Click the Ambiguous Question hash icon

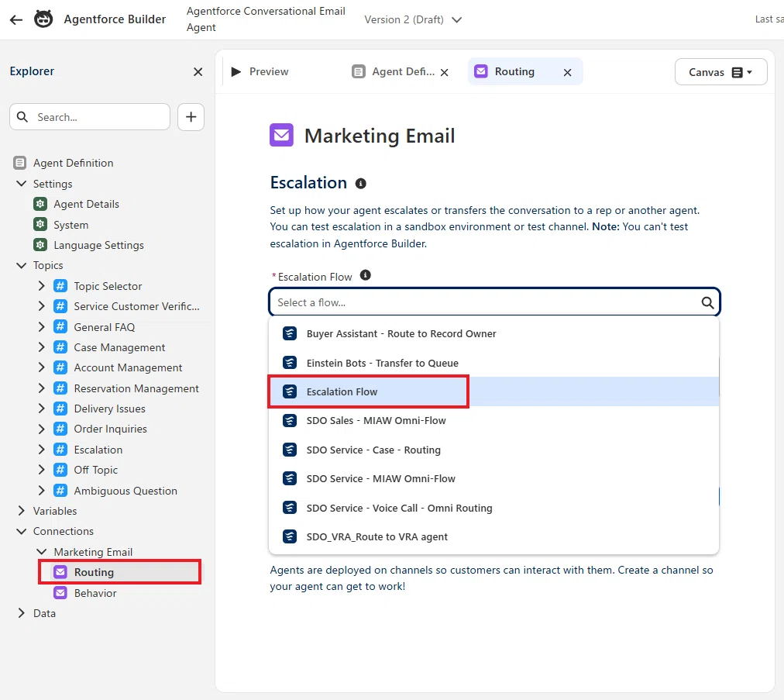[60, 491]
